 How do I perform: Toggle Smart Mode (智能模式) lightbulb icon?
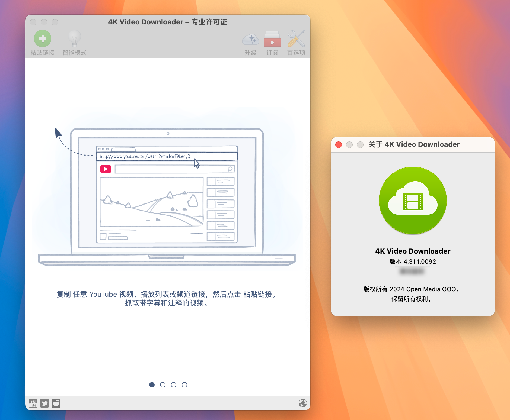point(74,39)
